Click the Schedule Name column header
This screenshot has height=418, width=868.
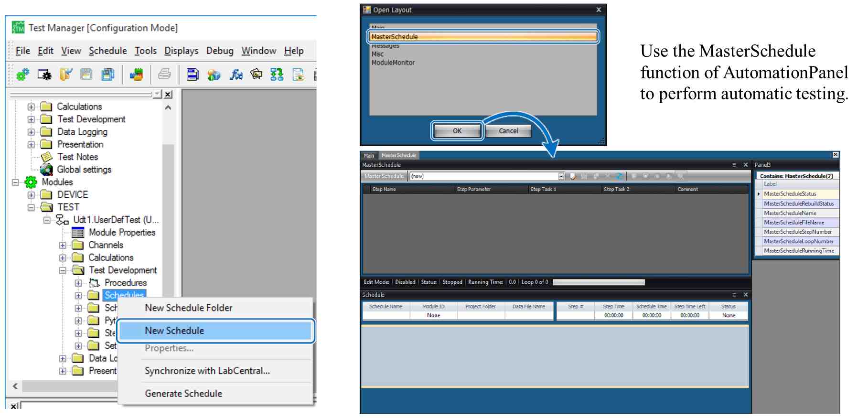(x=386, y=307)
